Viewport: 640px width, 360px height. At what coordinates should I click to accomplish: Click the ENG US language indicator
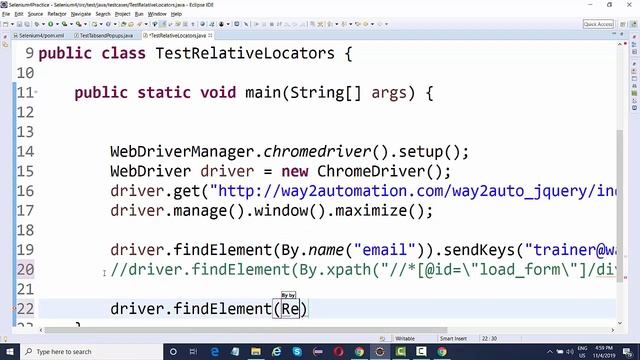582,351
